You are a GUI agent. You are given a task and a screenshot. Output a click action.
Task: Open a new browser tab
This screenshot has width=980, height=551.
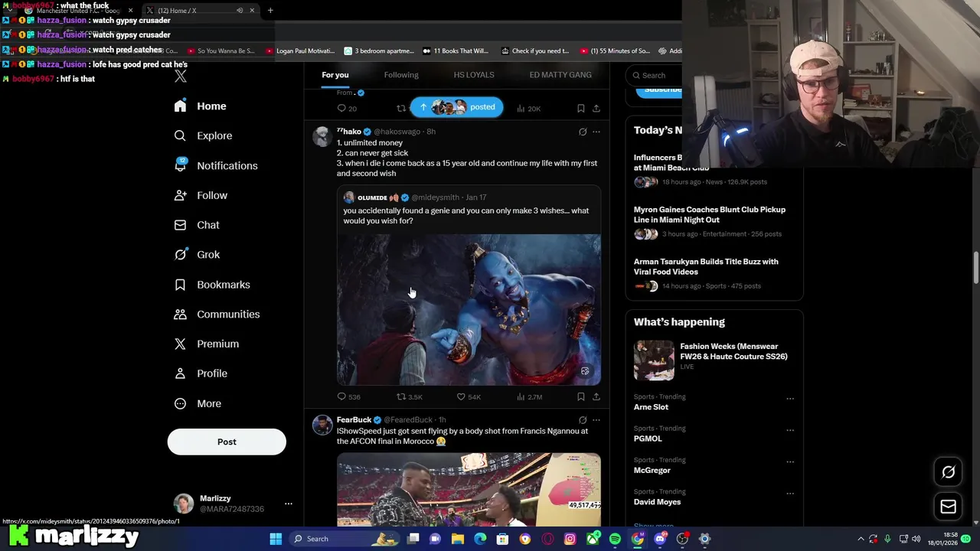click(x=270, y=11)
